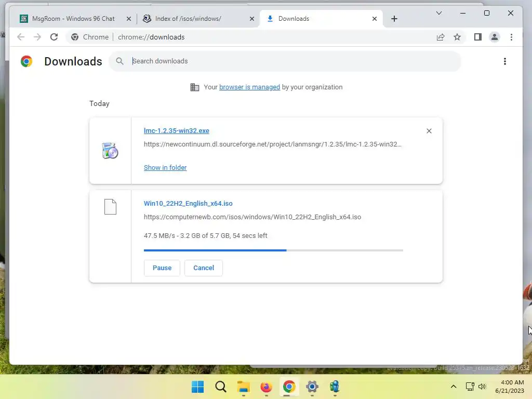Go back to the previous page
This screenshot has height=399, width=532.
(x=21, y=37)
